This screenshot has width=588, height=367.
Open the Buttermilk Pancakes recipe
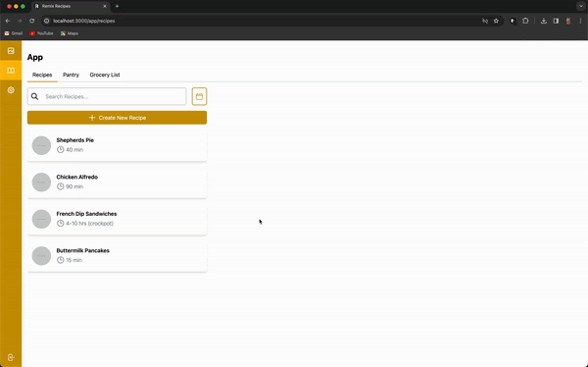click(117, 256)
